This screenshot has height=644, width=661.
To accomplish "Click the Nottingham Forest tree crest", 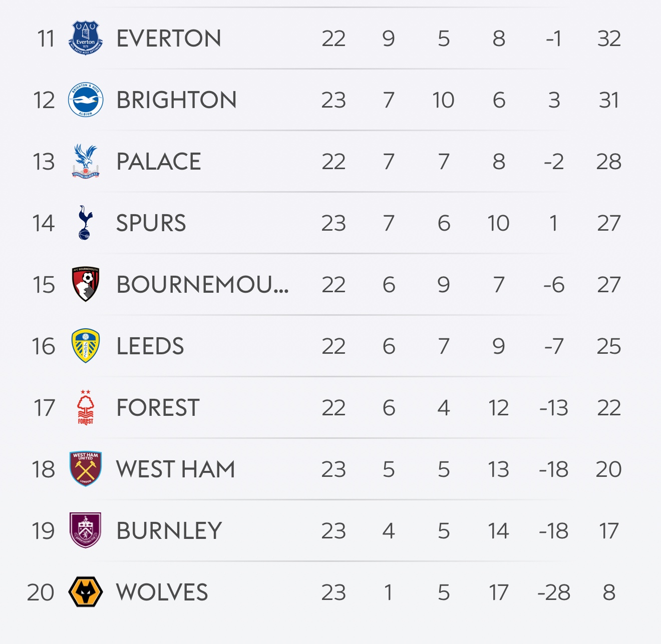I will 86,407.
